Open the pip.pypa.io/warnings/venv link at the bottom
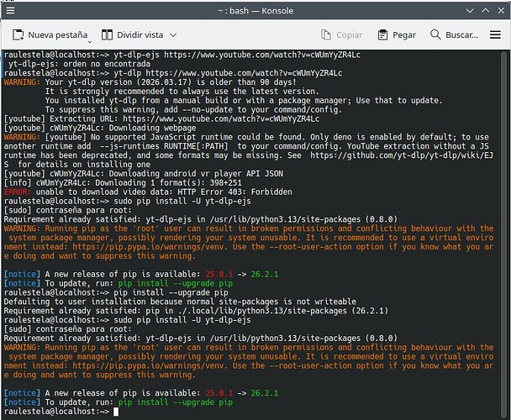The width and height of the screenshot is (511, 420). (x=149, y=365)
